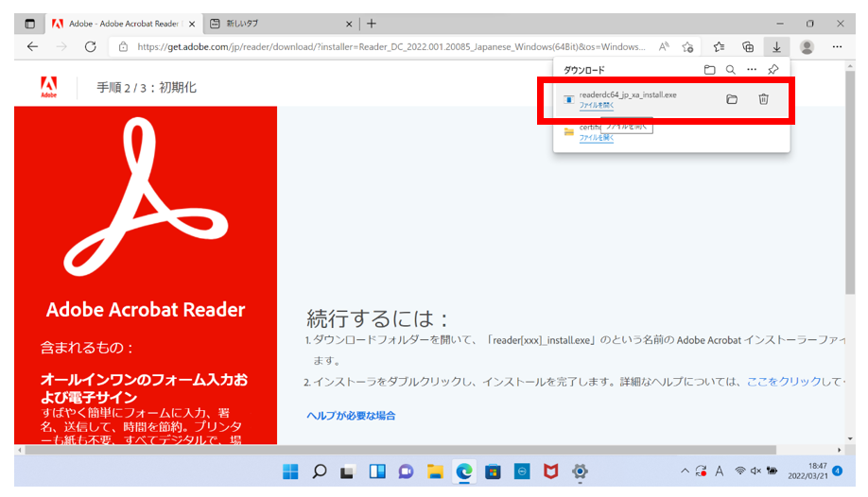Open the notification count badge

tap(838, 471)
